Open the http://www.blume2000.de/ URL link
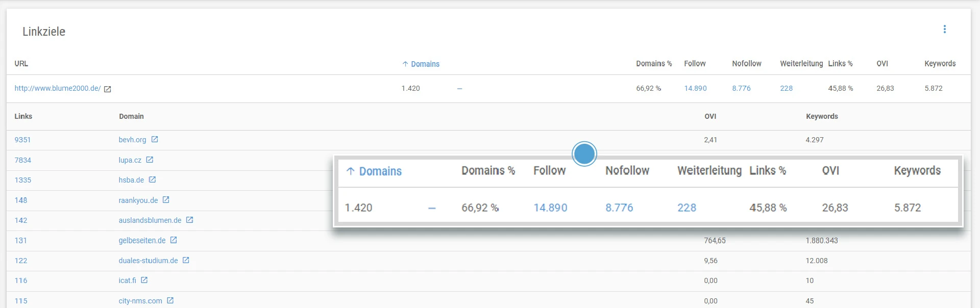This screenshot has height=308, width=980. point(58,88)
